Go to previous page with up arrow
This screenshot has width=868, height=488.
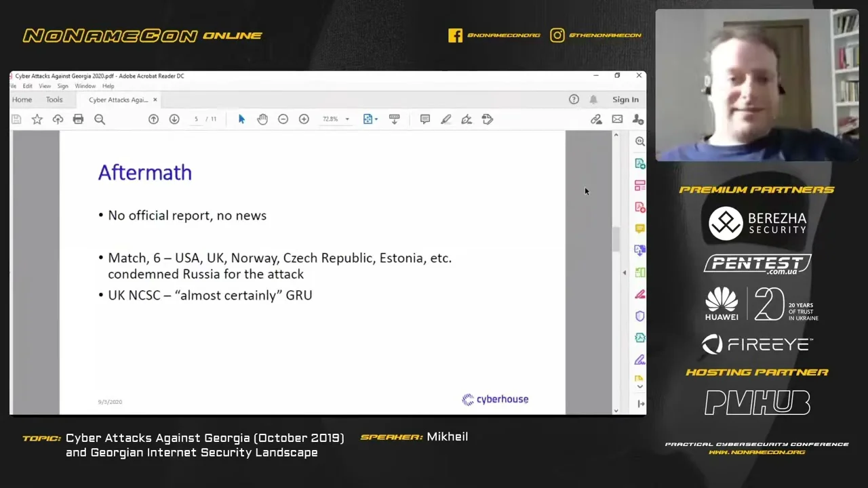[153, 119]
